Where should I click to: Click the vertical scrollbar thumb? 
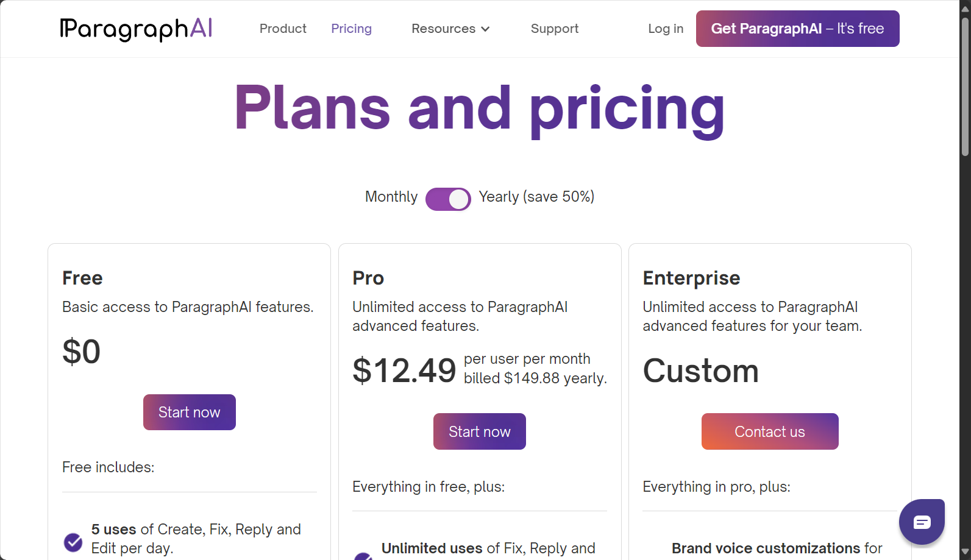(965, 87)
